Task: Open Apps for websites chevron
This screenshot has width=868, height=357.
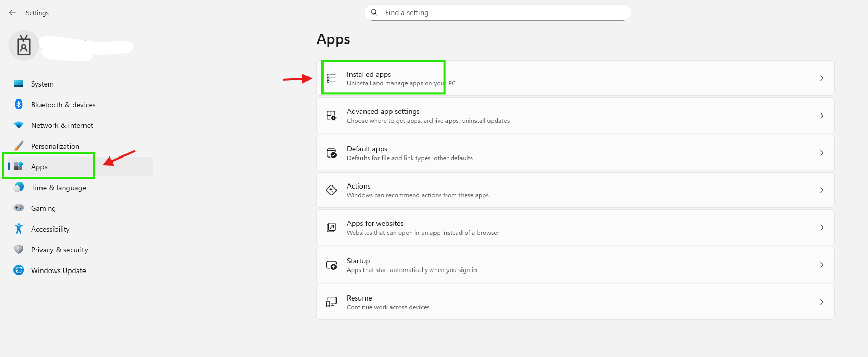Action: [822, 227]
